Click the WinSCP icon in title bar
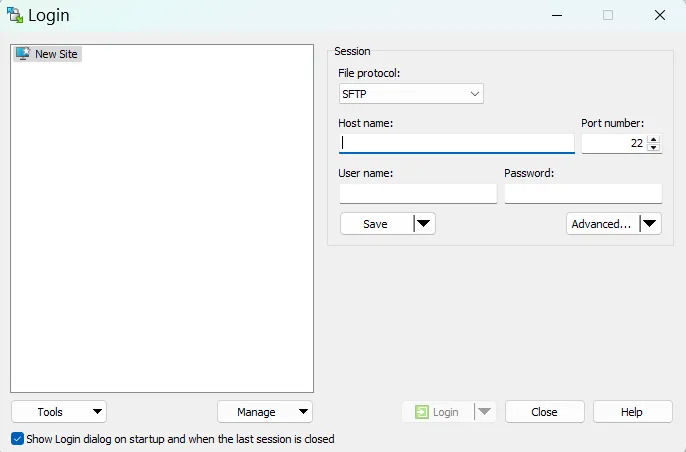686x452 pixels. pyautogui.click(x=15, y=15)
